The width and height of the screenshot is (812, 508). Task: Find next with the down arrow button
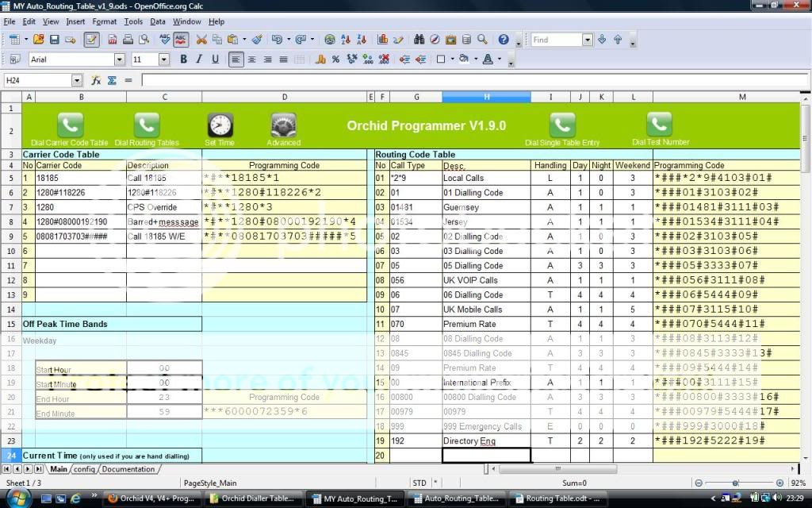click(602, 40)
